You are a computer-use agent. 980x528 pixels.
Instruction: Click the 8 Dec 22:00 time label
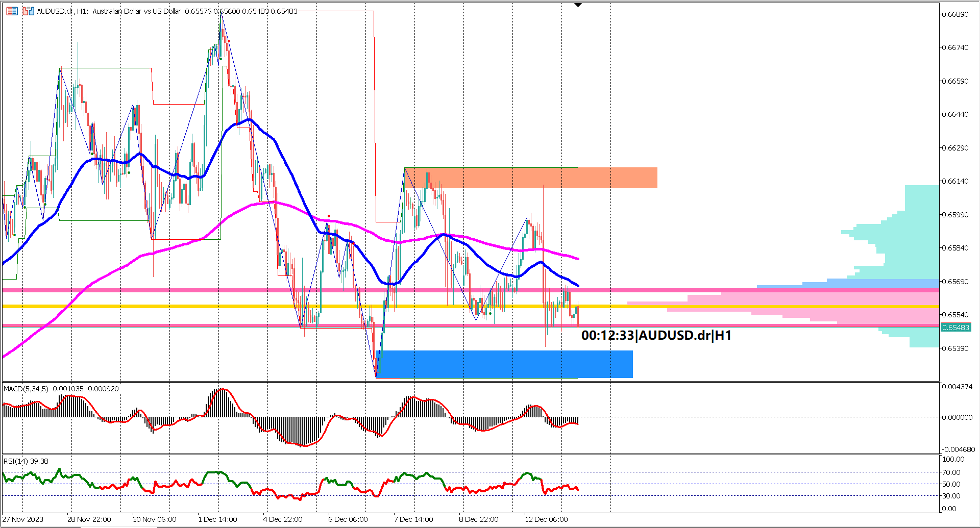pos(479,519)
